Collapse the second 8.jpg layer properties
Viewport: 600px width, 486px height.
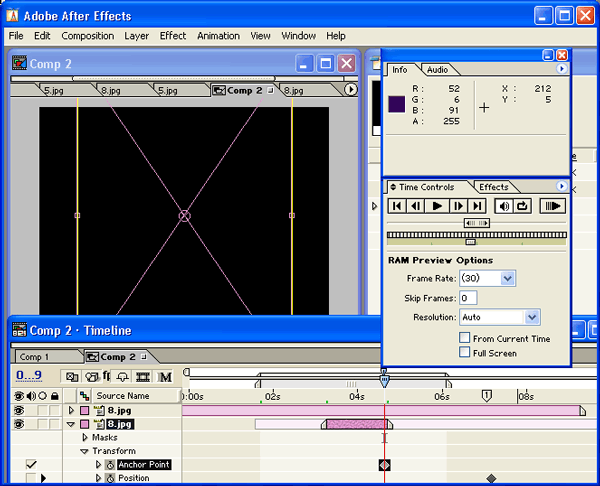pyautogui.click(x=71, y=424)
